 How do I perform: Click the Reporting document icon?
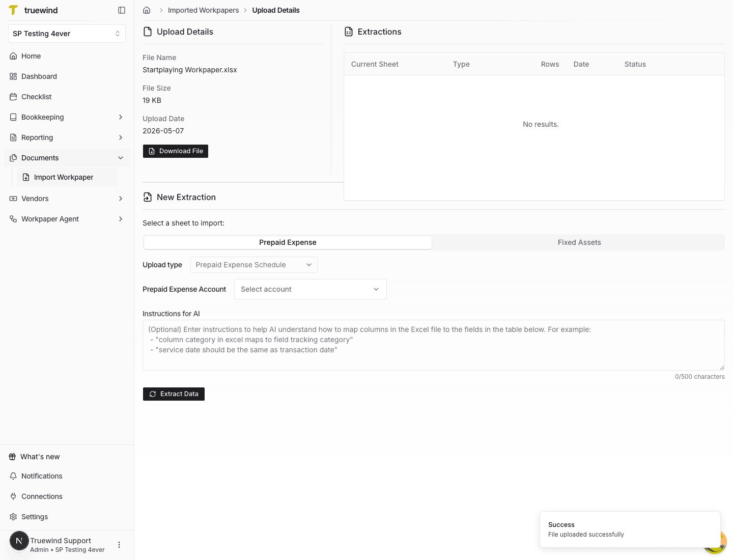click(13, 137)
